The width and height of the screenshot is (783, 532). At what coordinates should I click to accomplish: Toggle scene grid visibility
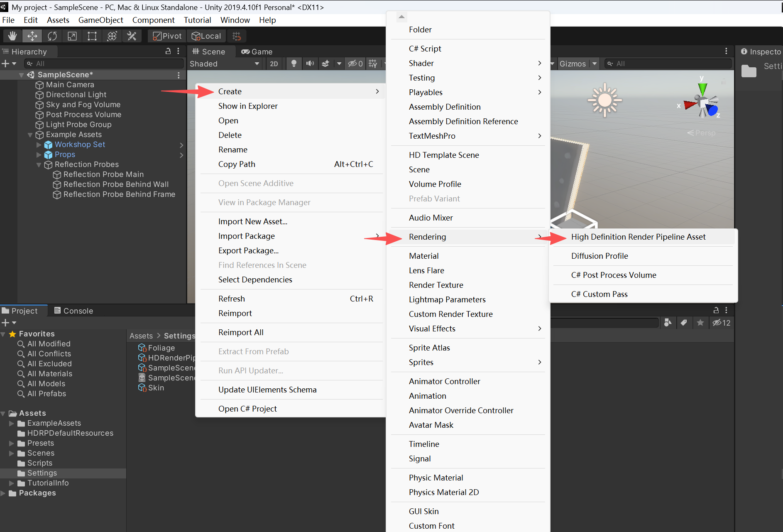(373, 64)
